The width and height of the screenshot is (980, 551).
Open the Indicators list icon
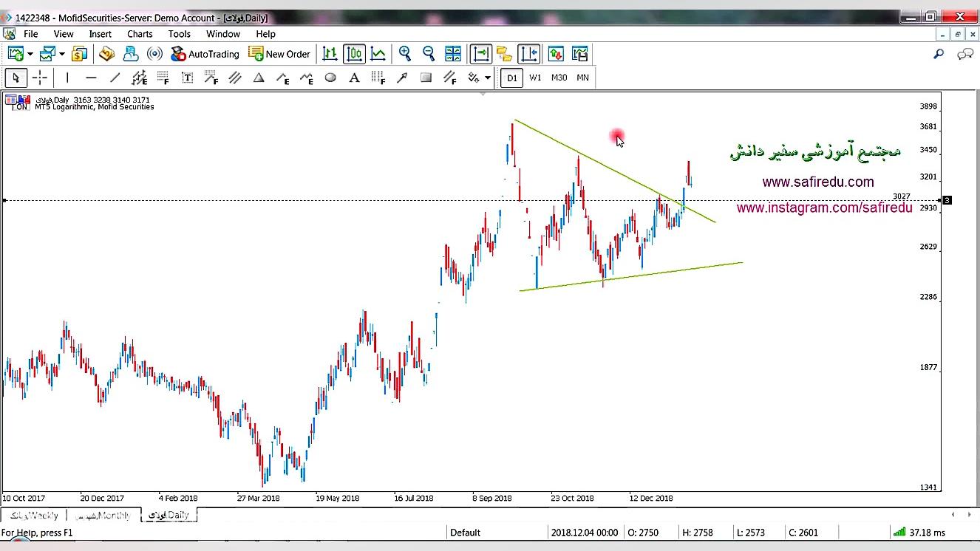(505, 54)
